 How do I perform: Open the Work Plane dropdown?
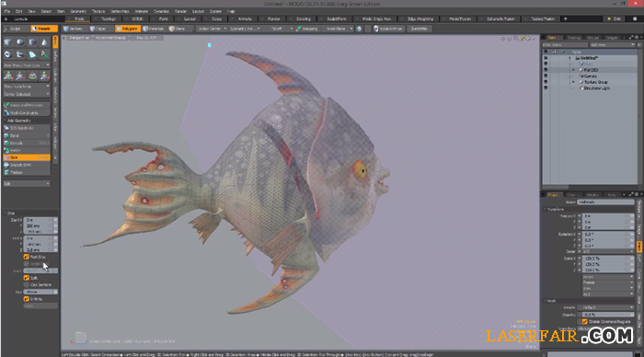(339, 29)
